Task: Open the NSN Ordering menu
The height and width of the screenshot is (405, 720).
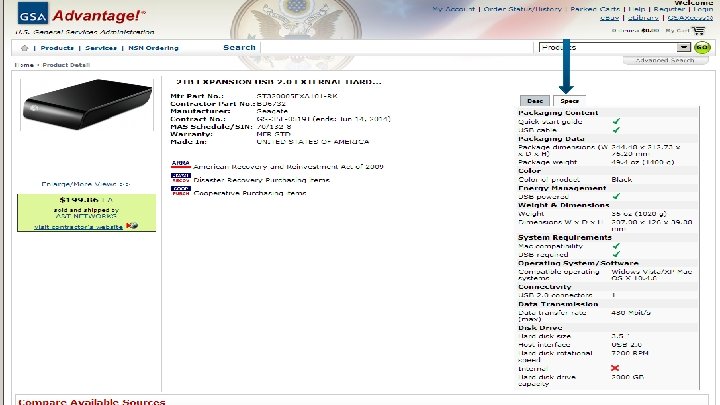Action: (153, 48)
